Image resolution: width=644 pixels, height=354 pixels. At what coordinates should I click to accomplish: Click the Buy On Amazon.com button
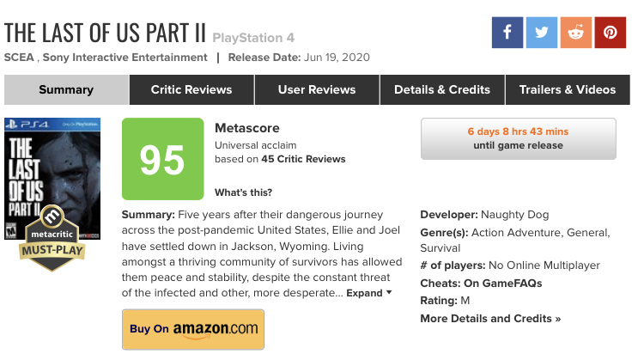(193, 329)
